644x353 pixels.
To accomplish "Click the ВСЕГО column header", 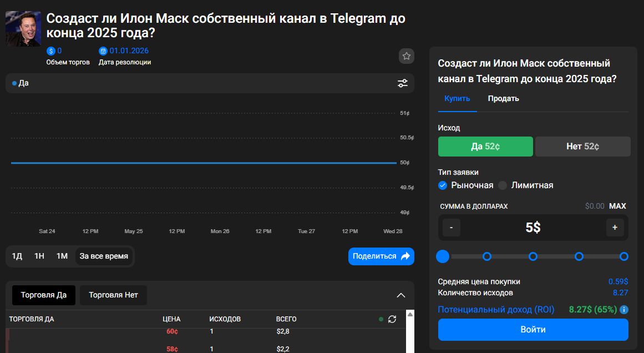I will coord(286,319).
